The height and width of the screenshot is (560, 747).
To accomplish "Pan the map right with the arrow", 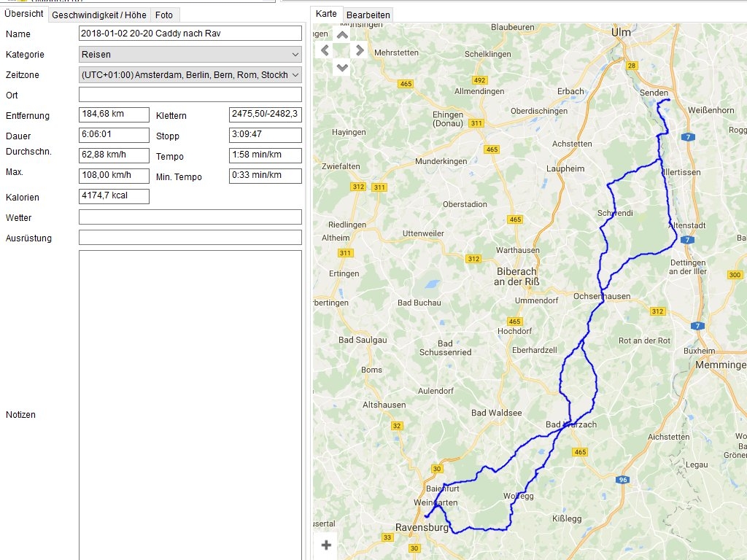I will (359, 50).
